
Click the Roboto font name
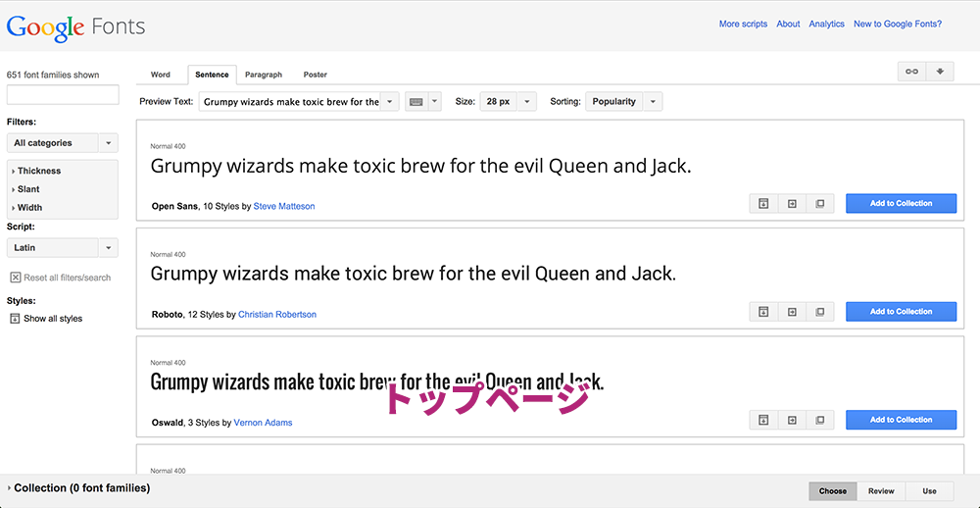pos(168,314)
